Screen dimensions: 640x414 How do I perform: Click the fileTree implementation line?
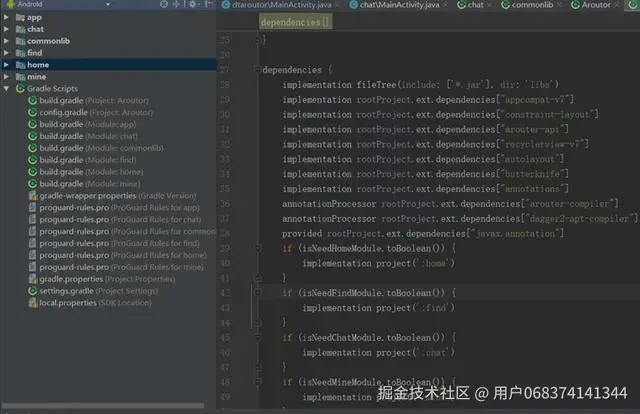coord(420,85)
